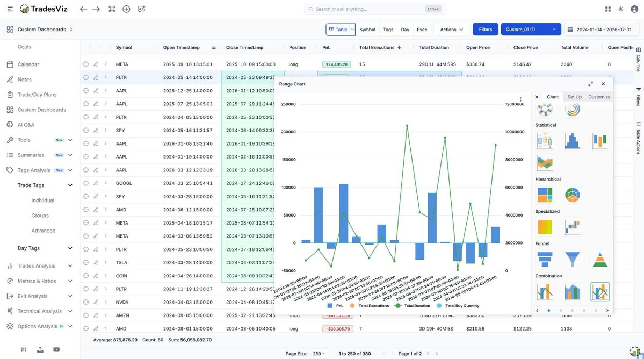
Task: Toggle Total Buy Quantity series in legend
Action: click(458, 306)
